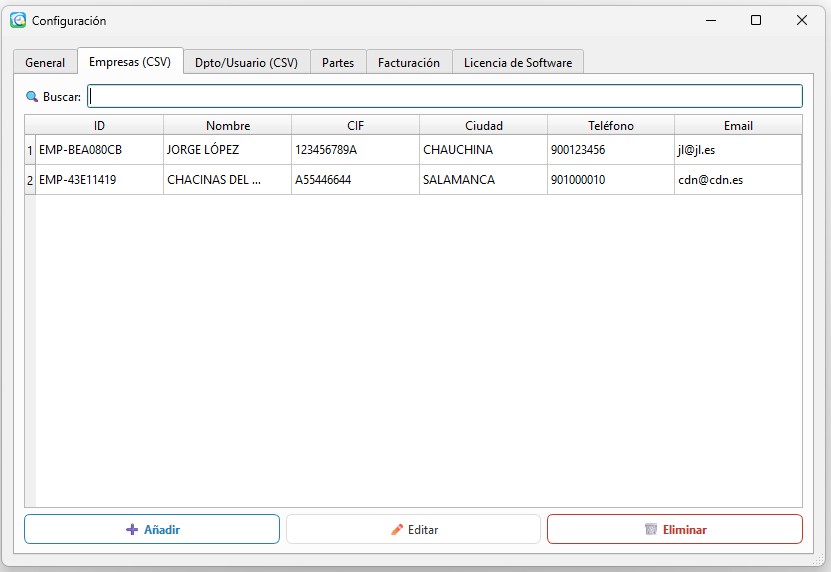Select row number 2 header
831x572 pixels.
30,180
